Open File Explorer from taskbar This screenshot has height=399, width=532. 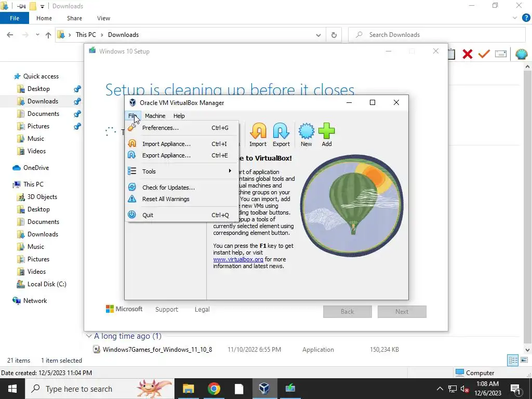(188, 389)
